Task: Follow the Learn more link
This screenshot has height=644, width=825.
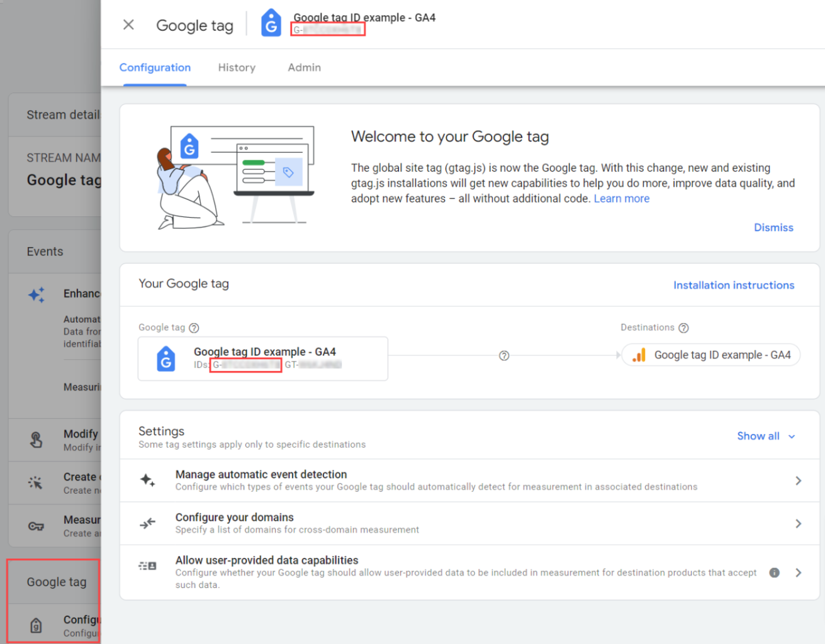Action: pos(622,199)
